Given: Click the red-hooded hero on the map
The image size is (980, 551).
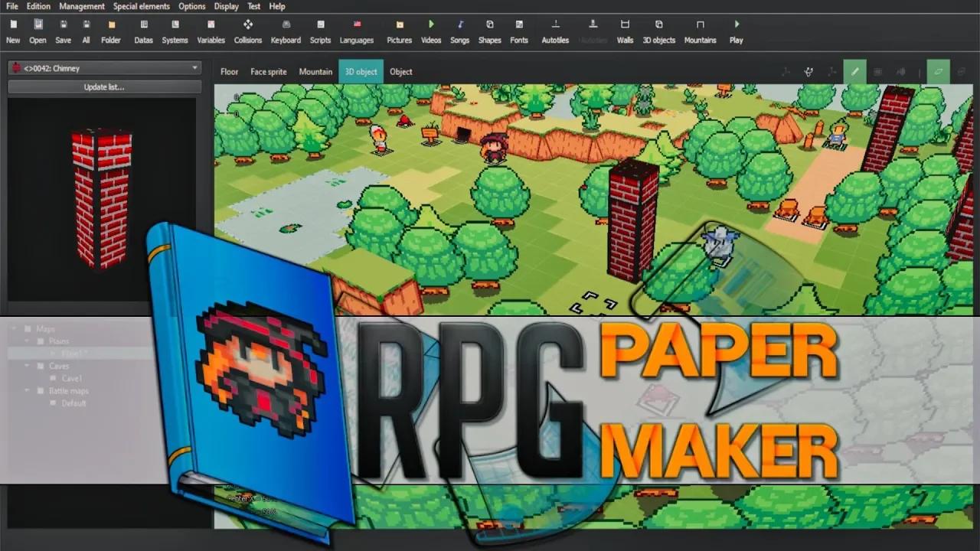Looking at the screenshot, I should click(494, 148).
